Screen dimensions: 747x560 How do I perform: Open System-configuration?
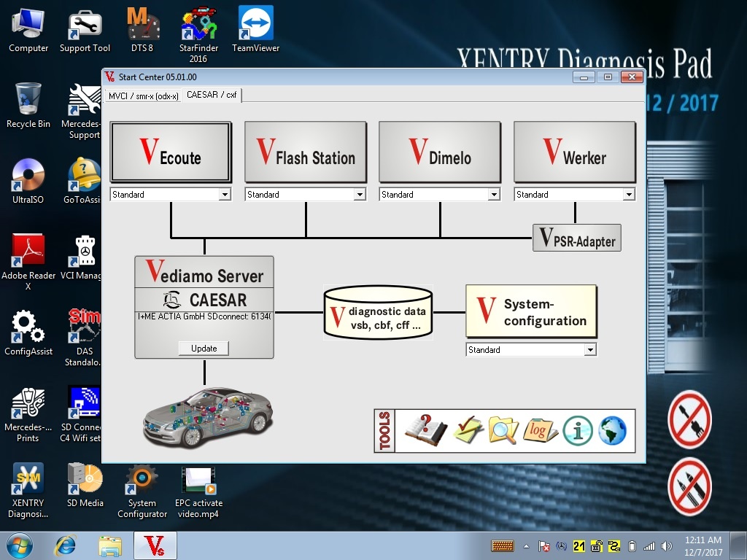pos(531,313)
